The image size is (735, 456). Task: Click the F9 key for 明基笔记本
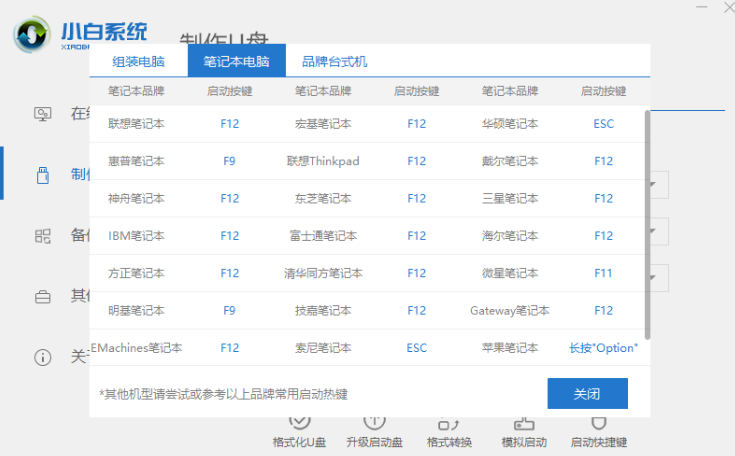[229, 311]
